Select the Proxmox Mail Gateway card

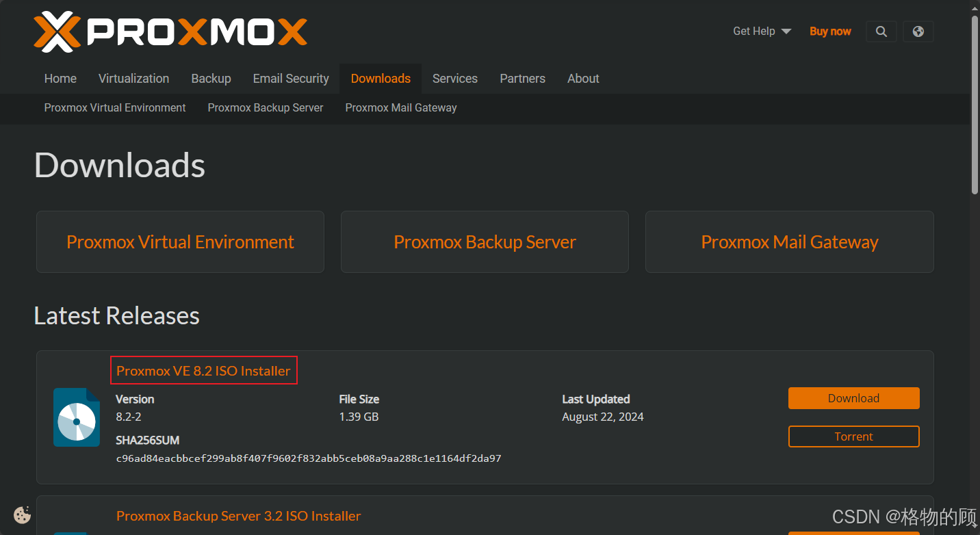[x=789, y=242]
